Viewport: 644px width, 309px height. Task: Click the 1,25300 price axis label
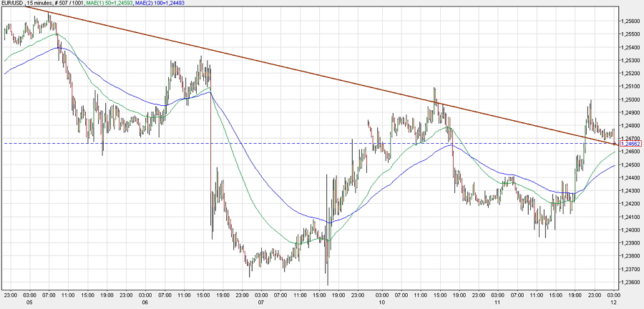630,61
